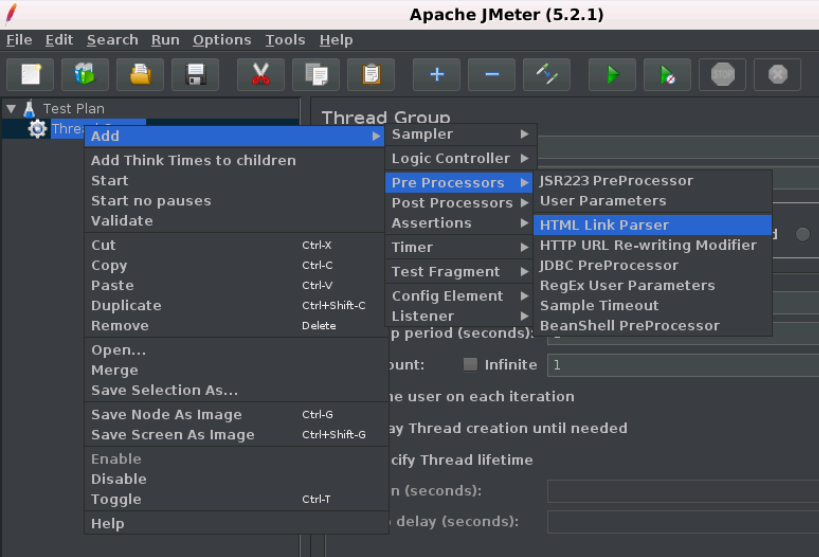Expand the Listener submenu
This screenshot has height=557, width=819.
click(461, 316)
